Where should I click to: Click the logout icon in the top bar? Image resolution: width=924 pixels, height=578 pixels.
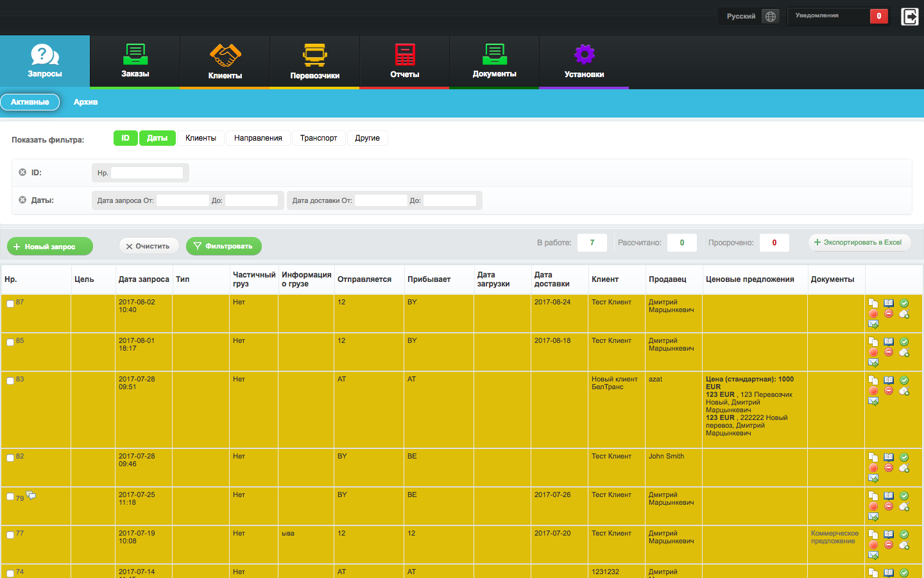pyautogui.click(x=910, y=16)
